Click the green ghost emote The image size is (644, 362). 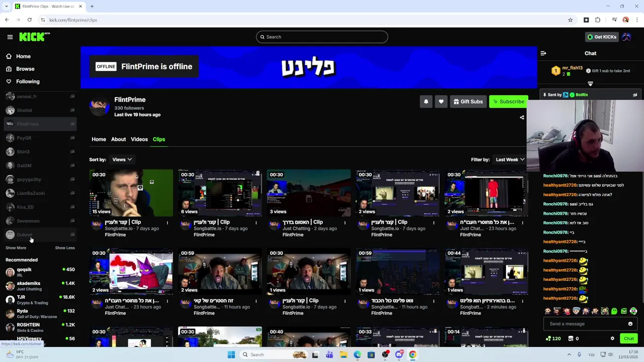point(614,311)
